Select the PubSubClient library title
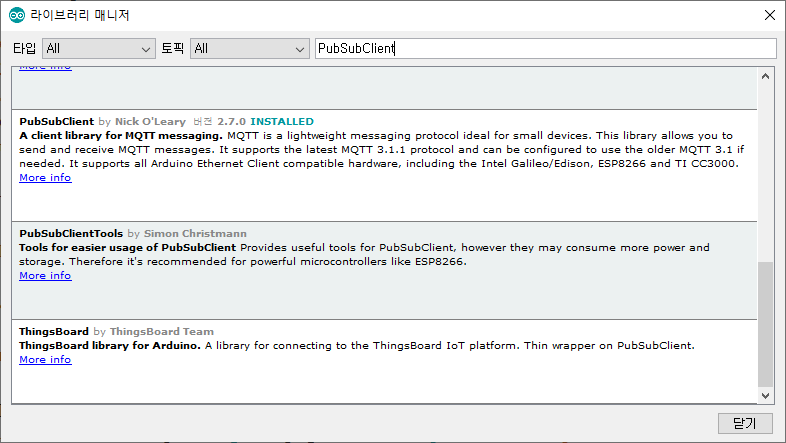Viewport: 786px width, 443px height. coord(57,121)
